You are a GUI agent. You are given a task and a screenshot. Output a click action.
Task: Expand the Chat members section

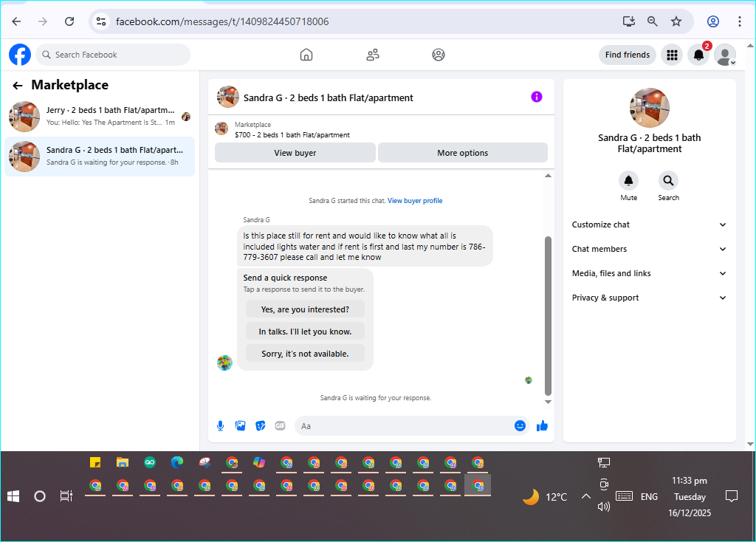point(649,249)
